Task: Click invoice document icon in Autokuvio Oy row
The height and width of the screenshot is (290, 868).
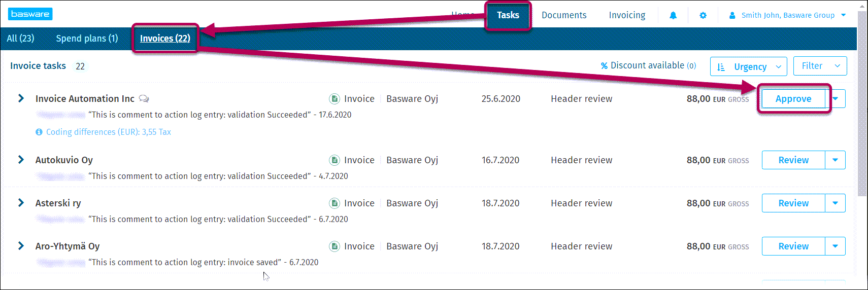Action: pyautogui.click(x=335, y=160)
